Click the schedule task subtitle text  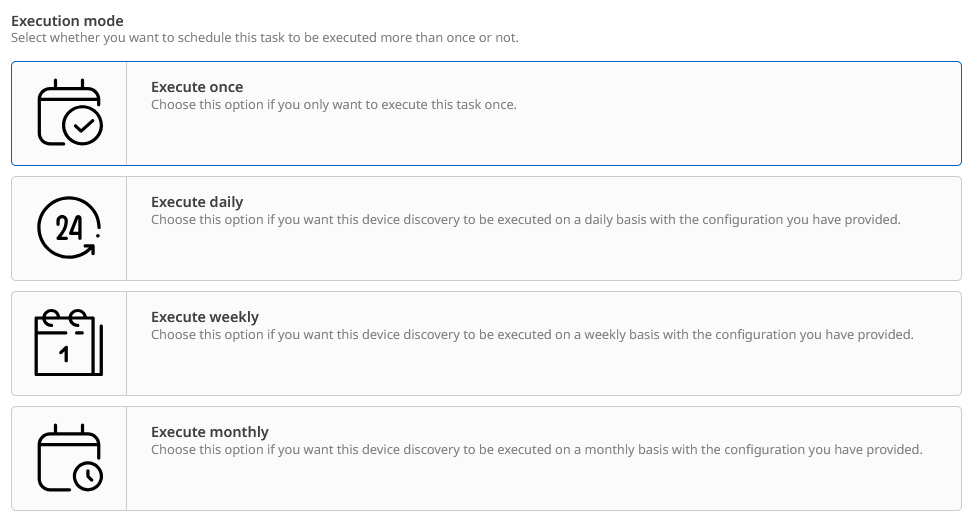click(265, 38)
